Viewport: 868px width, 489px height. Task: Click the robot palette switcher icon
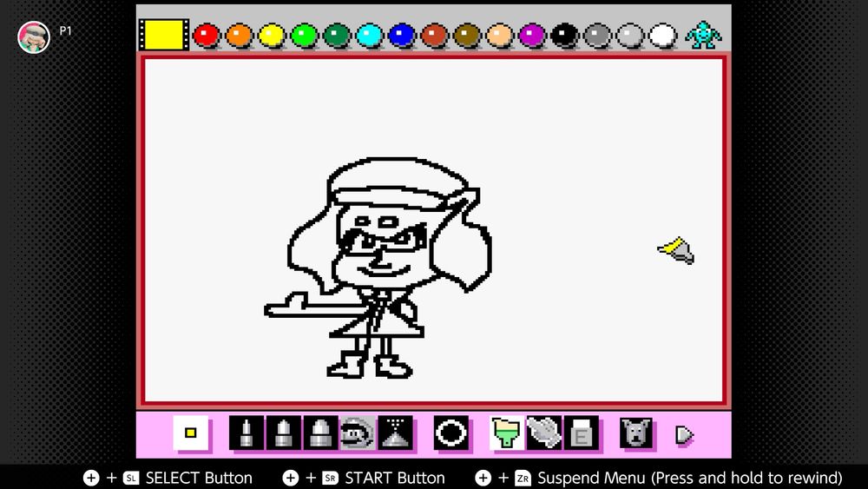[x=703, y=35]
